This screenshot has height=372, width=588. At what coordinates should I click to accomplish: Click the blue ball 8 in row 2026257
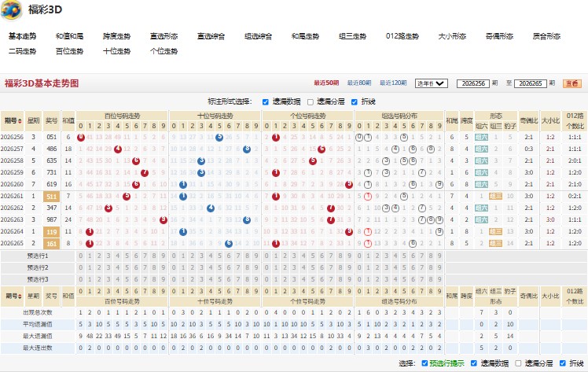click(247, 149)
